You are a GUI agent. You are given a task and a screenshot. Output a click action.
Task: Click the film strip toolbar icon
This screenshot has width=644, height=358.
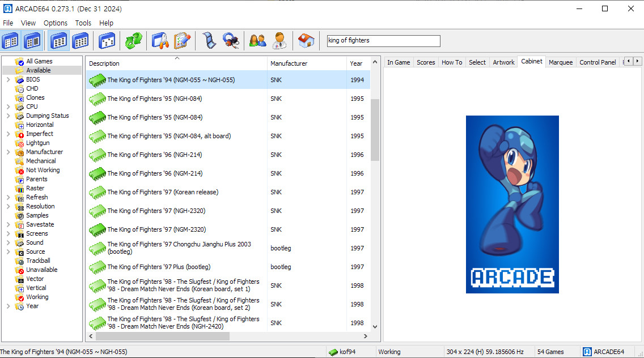[209, 41]
